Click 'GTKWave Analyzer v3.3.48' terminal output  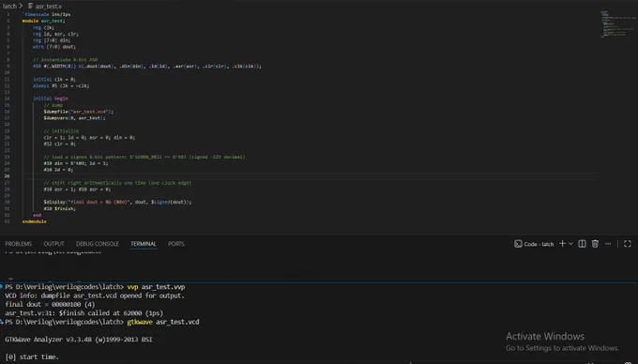tap(79, 340)
